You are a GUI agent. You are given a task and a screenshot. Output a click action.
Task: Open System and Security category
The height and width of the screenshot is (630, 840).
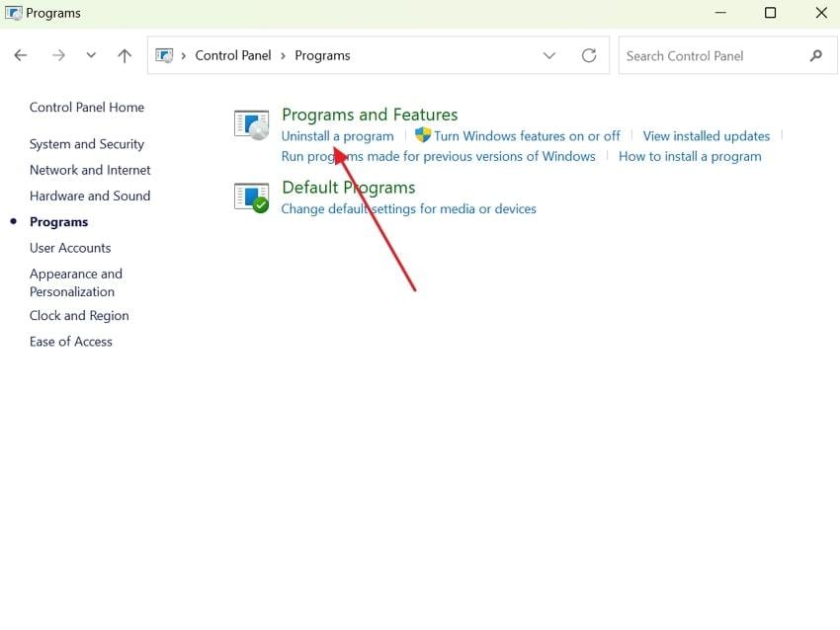[x=87, y=144]
